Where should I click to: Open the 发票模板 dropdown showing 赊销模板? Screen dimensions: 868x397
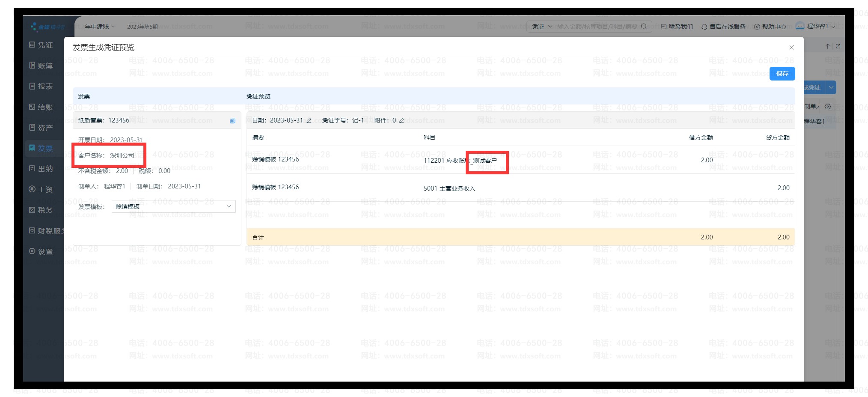[173, 206]
